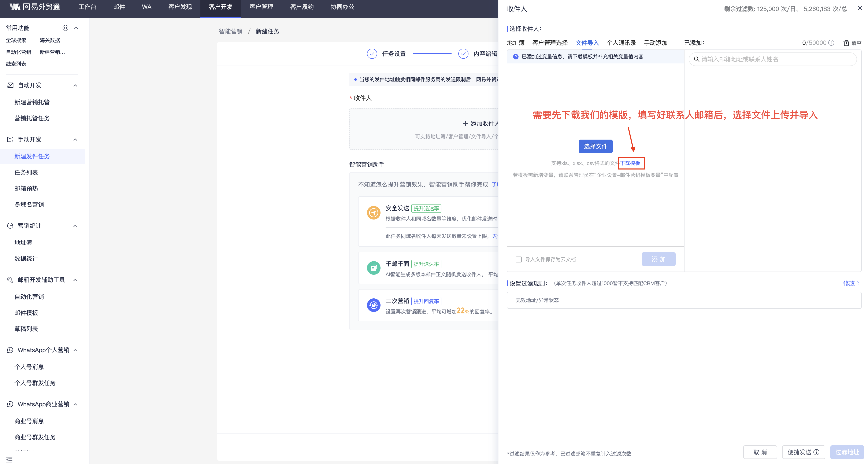Screen dimensions: 868x464
Task: Open 邮箱预热 in the sidebar
Action: 26,188
